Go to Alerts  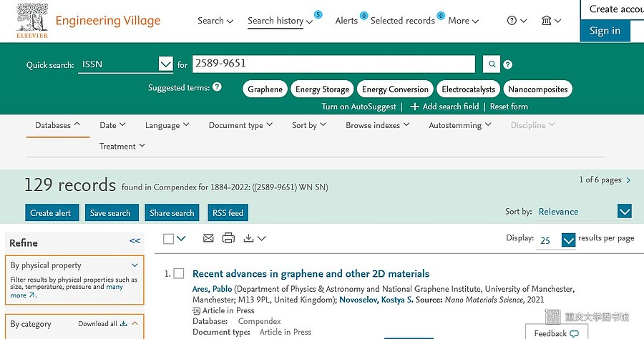[x=346, y=21]
